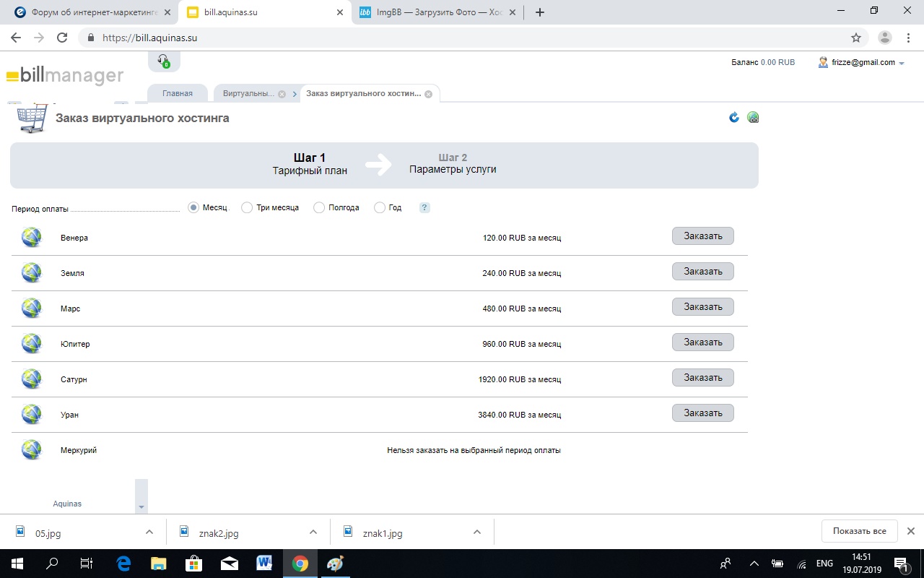Select the Три месяца payment period
This screenshot has width=924, height=578.
click(x=247, y=207)
